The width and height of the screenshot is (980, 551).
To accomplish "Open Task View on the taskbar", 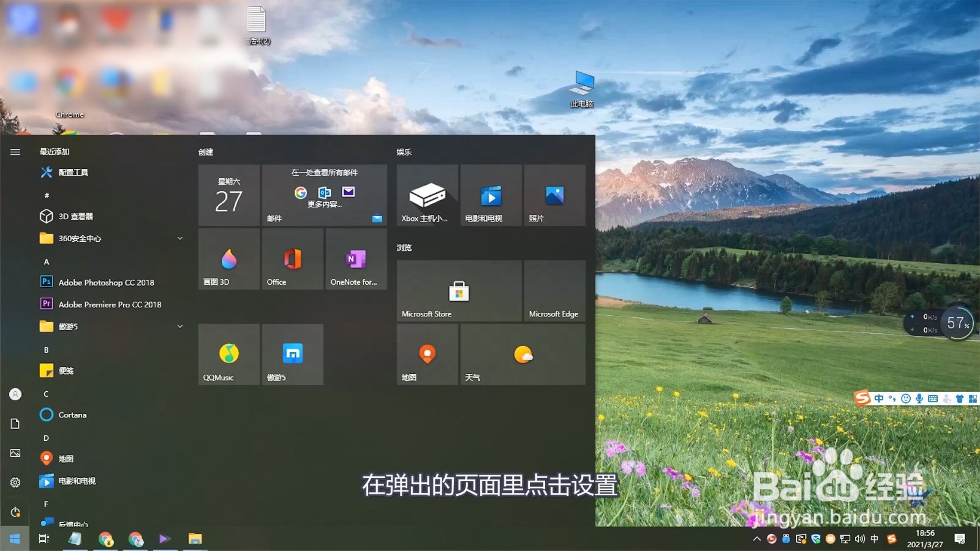I will (44, 539).
